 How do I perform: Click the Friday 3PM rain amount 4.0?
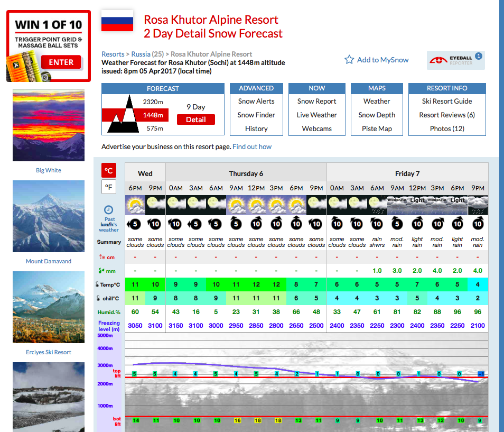pyautogui.click(x=437, y=271)
